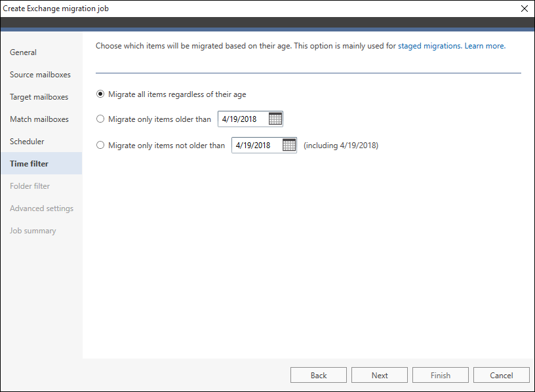Open calendar picker for 'not older than' date

[289, 145]
